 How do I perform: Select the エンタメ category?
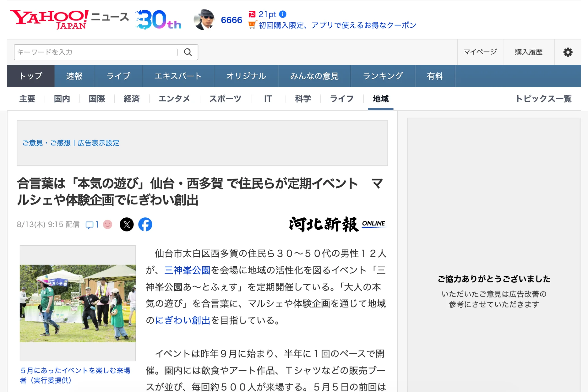click(x=174, y=99)
